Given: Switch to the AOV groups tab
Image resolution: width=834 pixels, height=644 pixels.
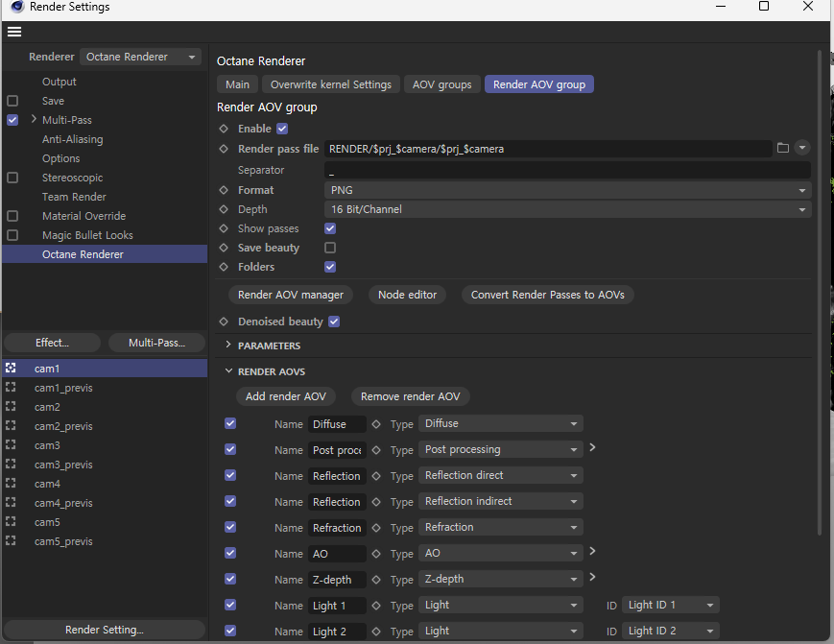Looking at the screenshot, I should pyautogui.click(x=442, y=84).
